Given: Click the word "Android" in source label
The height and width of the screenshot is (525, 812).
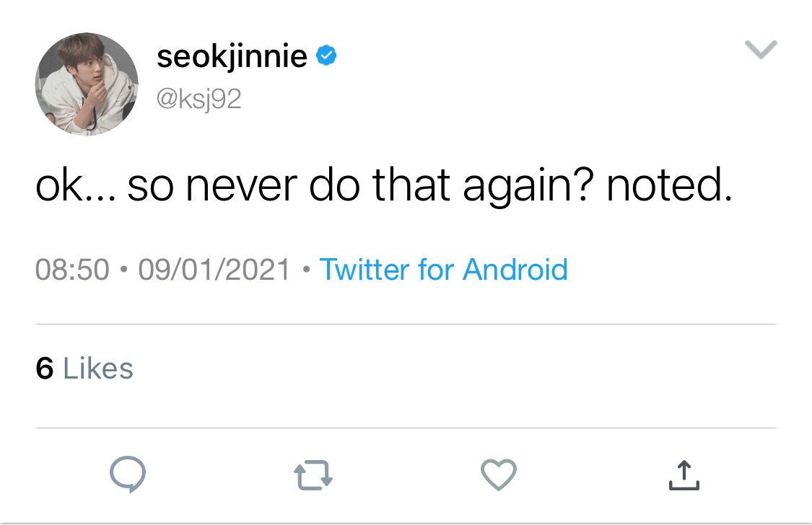Looking at the screenshot, I should point(515,270).
